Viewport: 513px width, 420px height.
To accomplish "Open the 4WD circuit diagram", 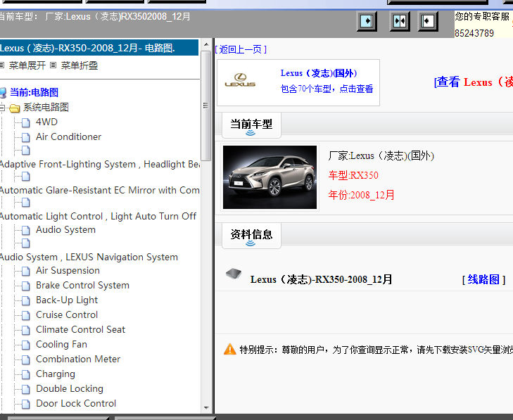I will coord(46,122).
